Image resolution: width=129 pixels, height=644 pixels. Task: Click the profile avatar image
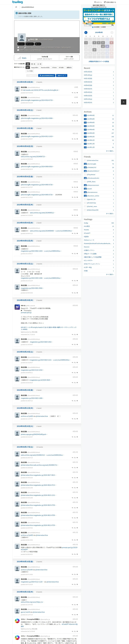pos(22,37)
